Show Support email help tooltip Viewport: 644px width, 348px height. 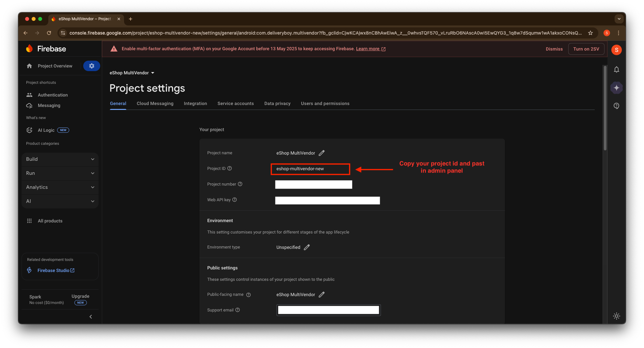[x=238, y=310]
